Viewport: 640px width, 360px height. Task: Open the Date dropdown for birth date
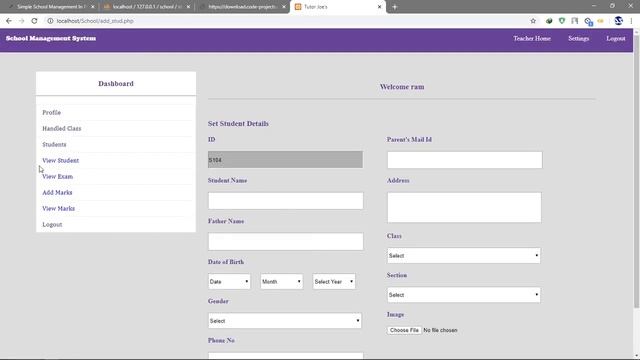[x=229, y=282]
